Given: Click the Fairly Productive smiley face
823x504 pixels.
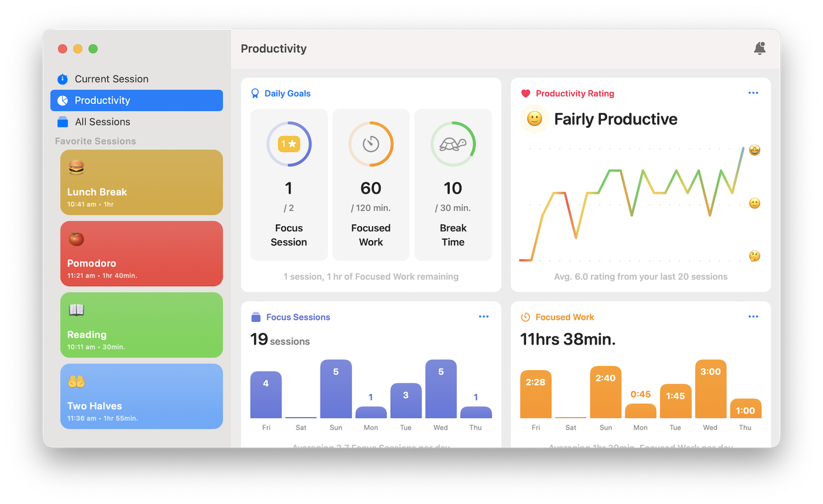Looking at the screenshot, I should click(x=534, y=119).
